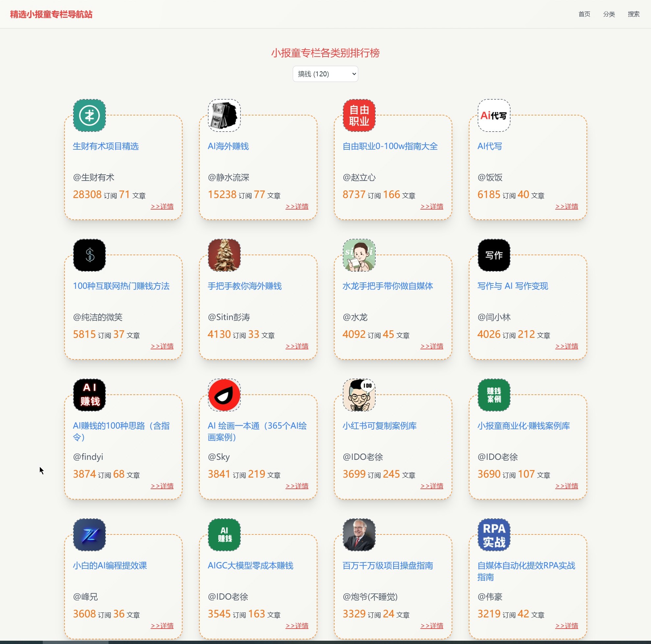The width and height of the screenshot is (651, 644).
Task: Click the site title 精选小报童专栏导航站
Action: pyautogui.click(x=51, y=14)
